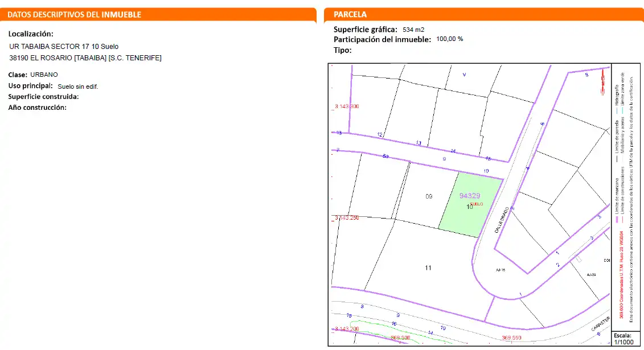Viewport: 644px width, 350px height.
Task: Click the PARCELA orange header
Action: tap(484, 14)
